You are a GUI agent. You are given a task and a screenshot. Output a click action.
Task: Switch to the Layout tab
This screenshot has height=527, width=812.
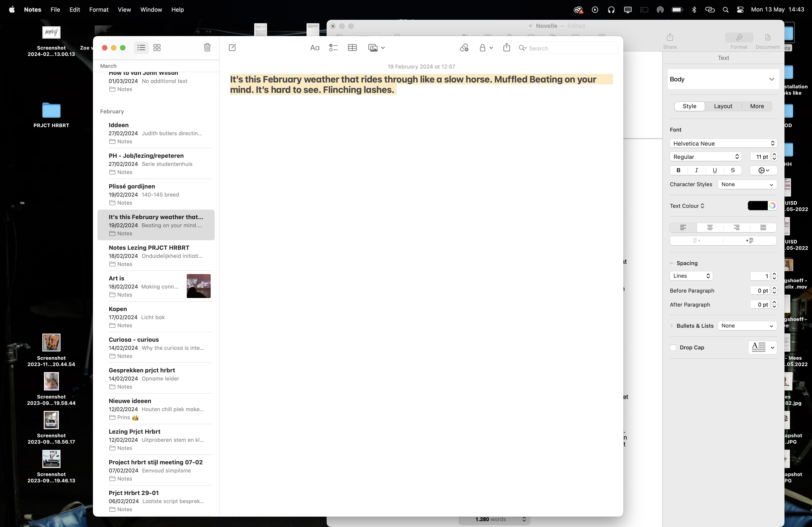(723, 106)
